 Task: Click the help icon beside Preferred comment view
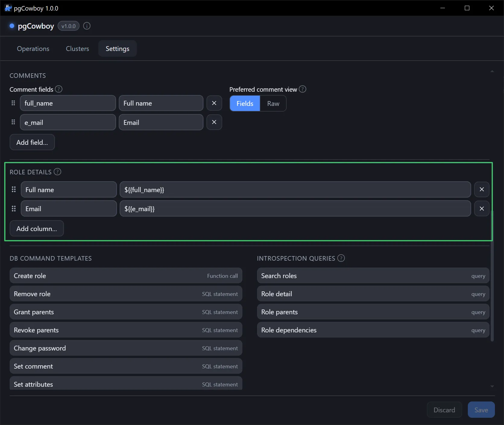point(302,89)
